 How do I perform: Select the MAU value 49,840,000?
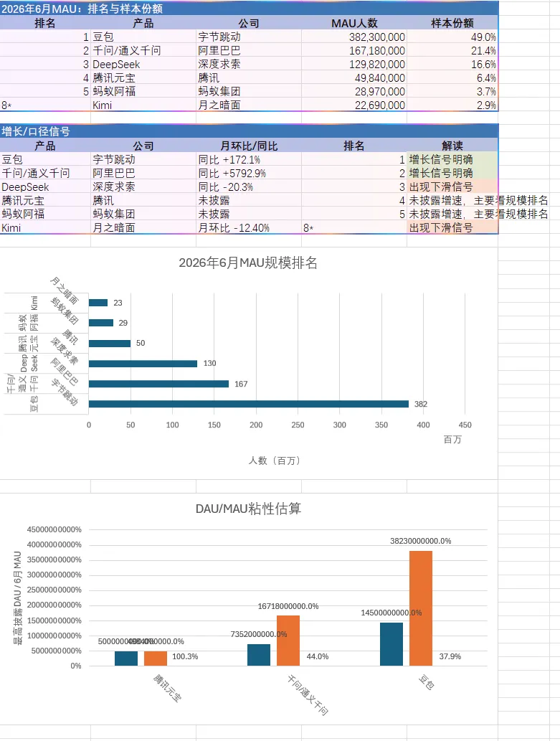point(354,78)
